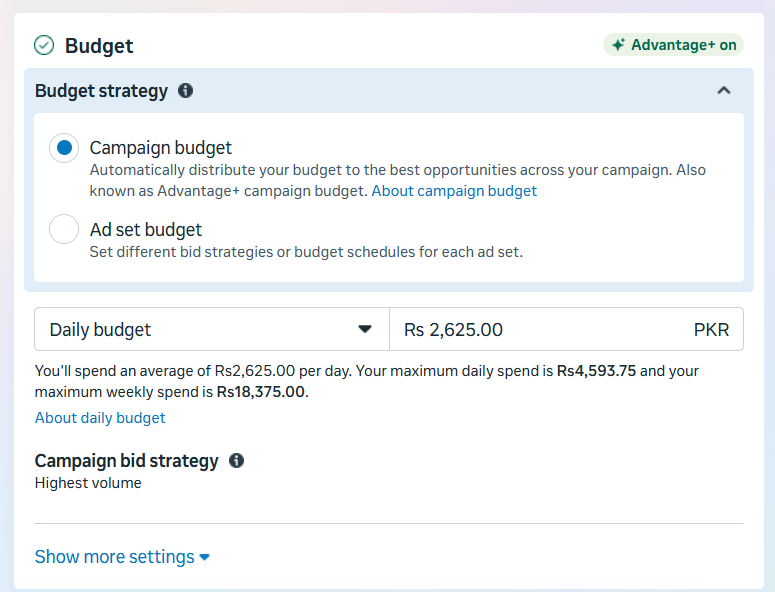Open the Campaign bid strategy info icon
Image resolution: width=775 pixels, height=592 pixels.
point(236,461)
